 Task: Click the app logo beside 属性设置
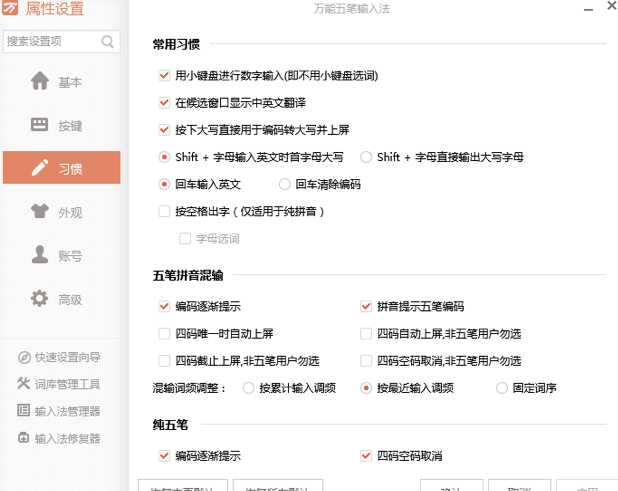coord(10,7)
